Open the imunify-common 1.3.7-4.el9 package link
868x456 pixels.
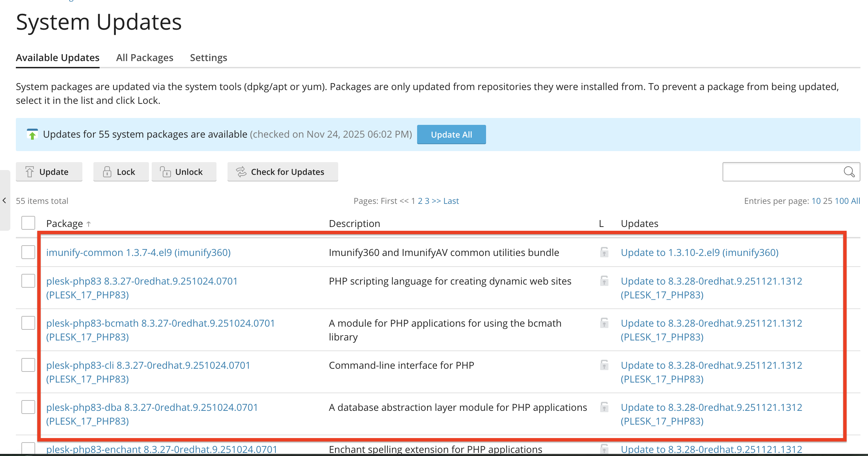(138, 252)
